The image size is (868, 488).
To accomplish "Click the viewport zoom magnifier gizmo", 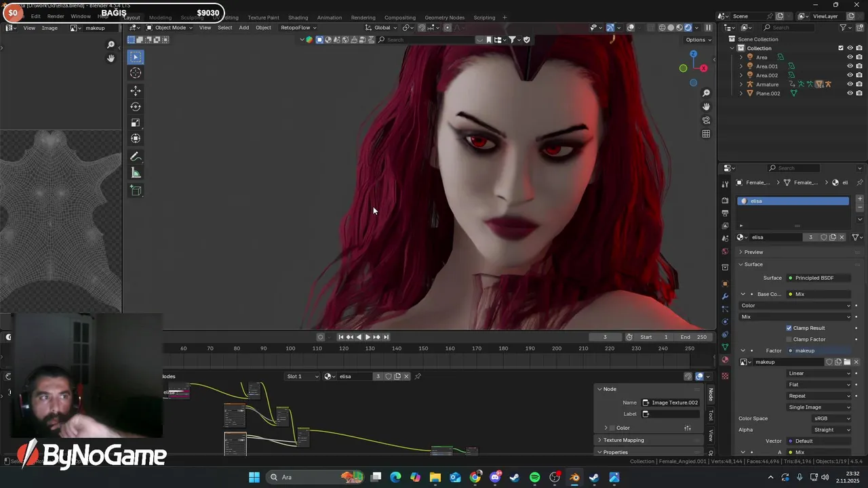I will 706,93.
